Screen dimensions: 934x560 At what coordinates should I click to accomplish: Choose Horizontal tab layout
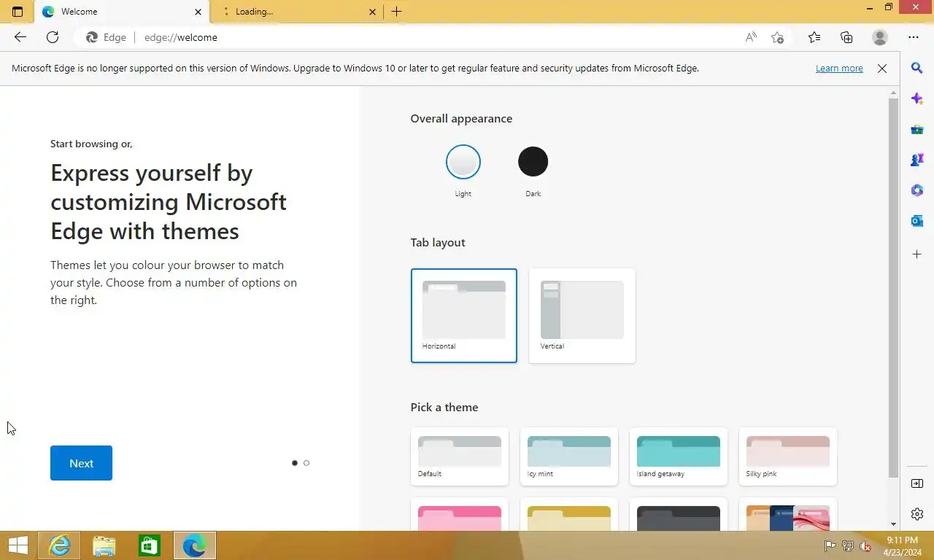[x=464, y=316]
